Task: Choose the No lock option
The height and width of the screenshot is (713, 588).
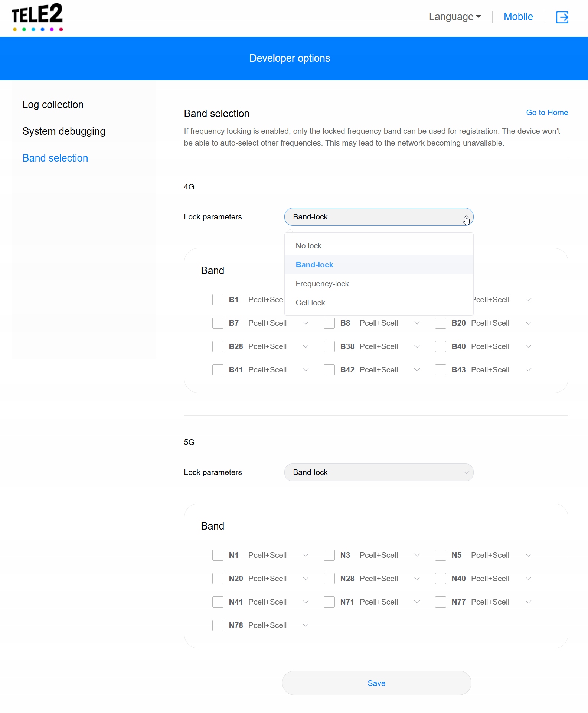Action: pos(308,246)
